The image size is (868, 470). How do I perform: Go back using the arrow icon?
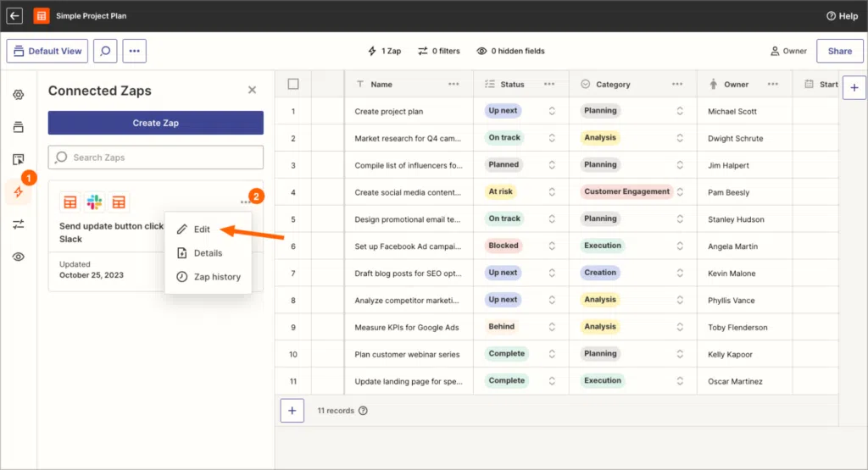click(14, 15)
